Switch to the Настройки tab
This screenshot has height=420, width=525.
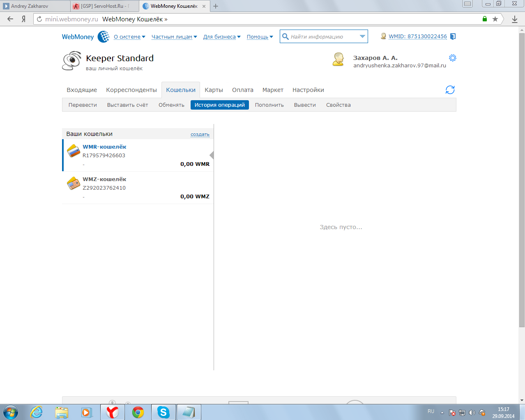[308, 90]
